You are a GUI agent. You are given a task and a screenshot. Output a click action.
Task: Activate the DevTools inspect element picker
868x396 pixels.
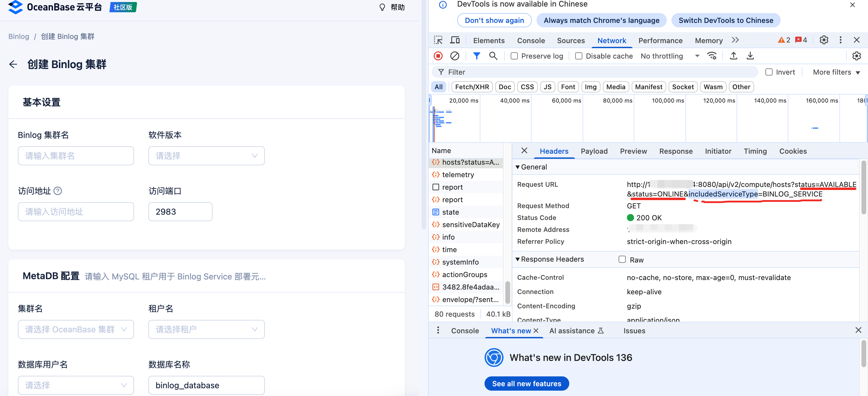tap(438, 40)
